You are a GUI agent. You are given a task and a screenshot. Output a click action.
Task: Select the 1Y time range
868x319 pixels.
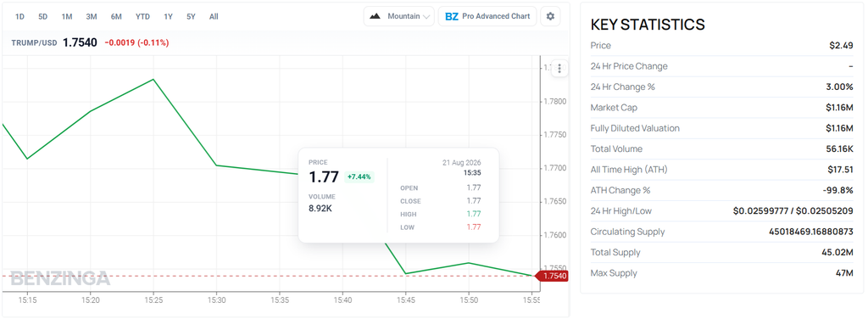[x=169, y=17]
